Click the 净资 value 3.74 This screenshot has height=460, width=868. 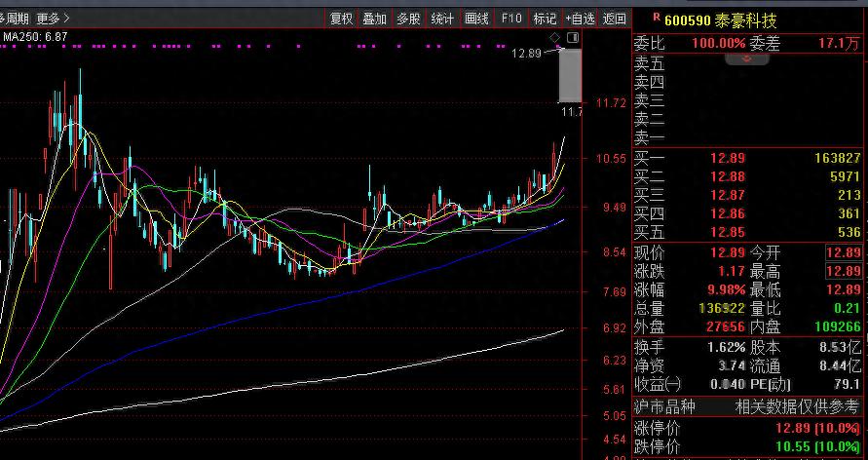[x=732, y=365]
